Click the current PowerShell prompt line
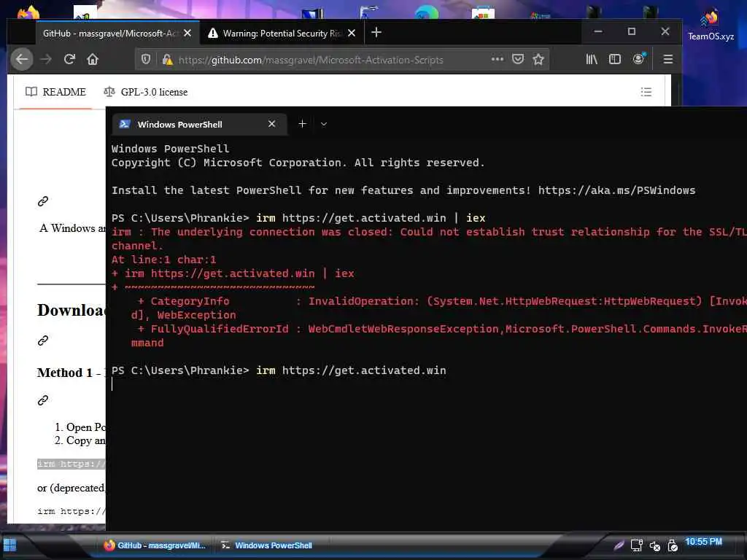 [x=279, y=370]
